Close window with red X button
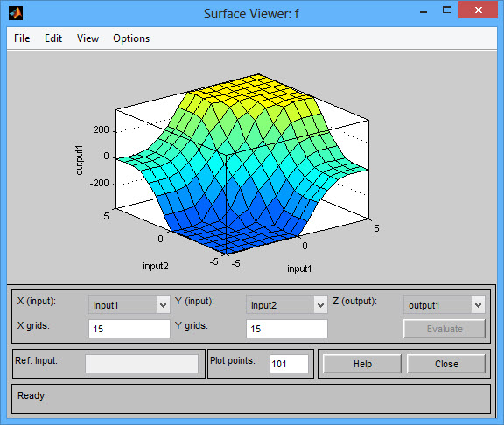 coord(478,10)
